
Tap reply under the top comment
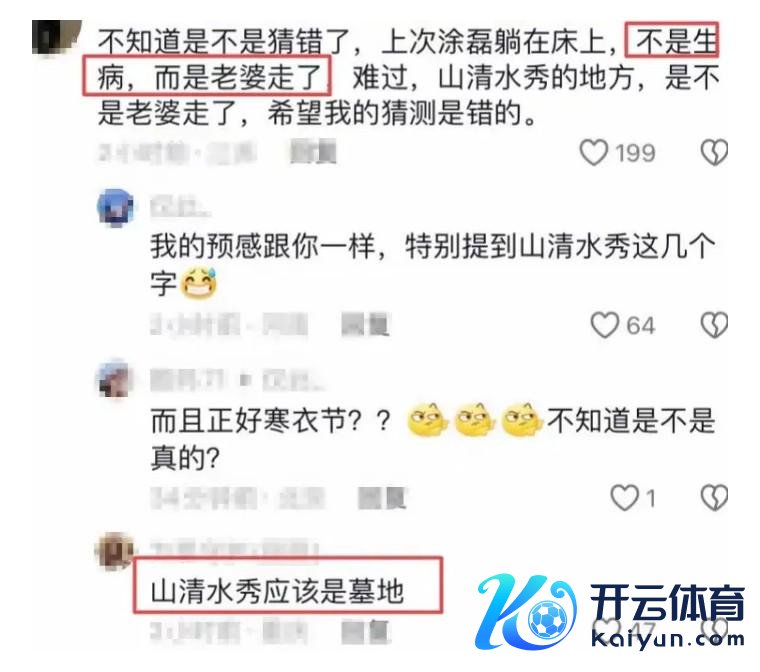coord(313,152)
